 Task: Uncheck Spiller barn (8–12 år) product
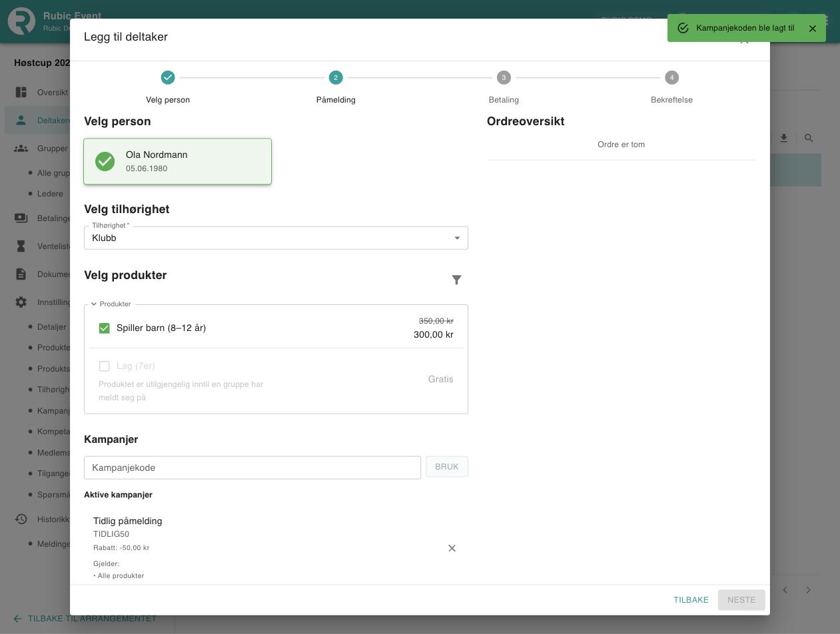coord(104,328)
